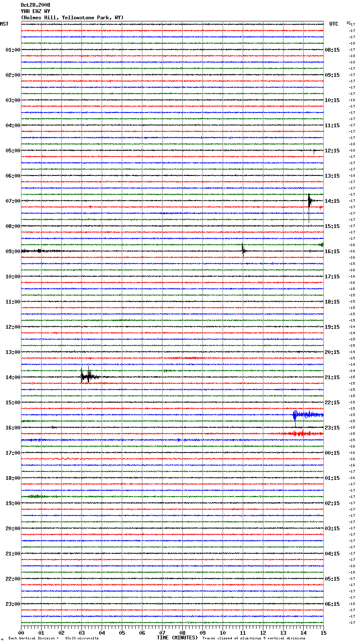Click the DC offset column header
The height and width of the screenshot is (644, 357).
click(349, 23)
